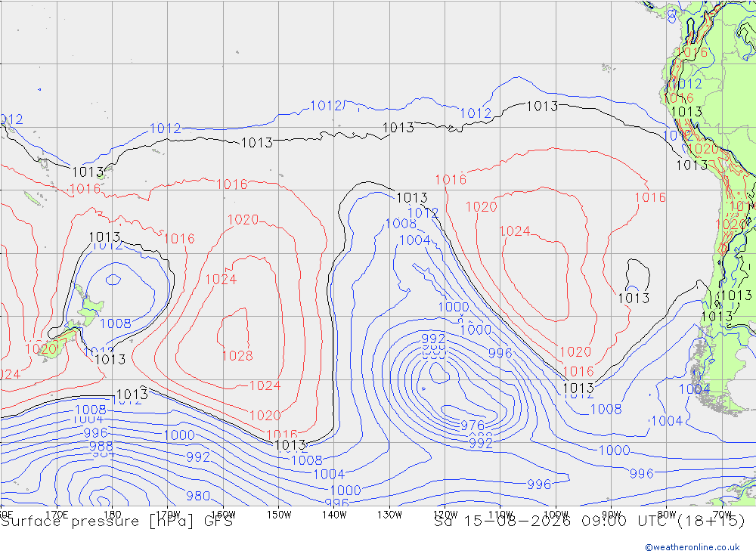Click the 1012 label near 150W
756x554 pixels.
(x=326, y=106)
